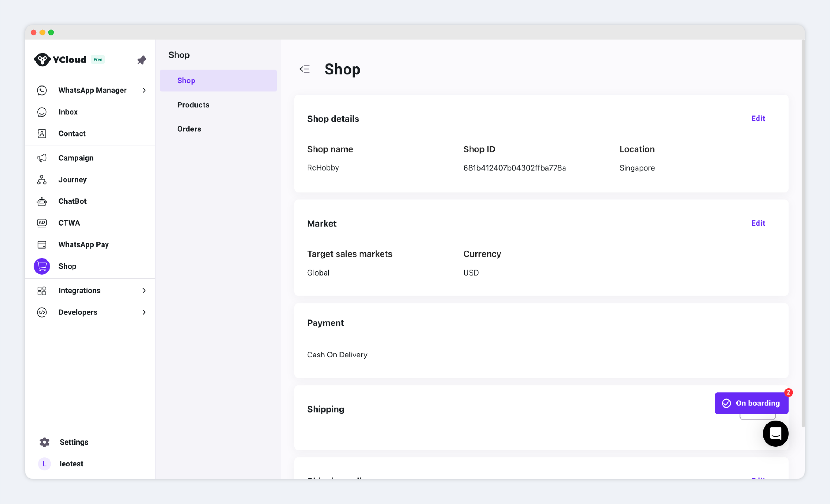The image size is (830, 504).
Task: Open the leotest account profile
Action: pyautogui.click(x=71, y=464)
